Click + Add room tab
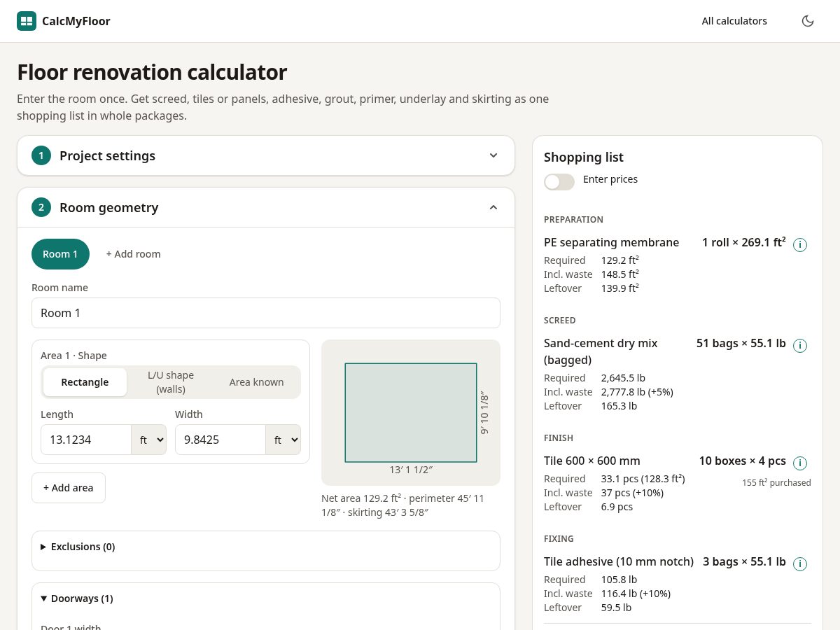 tap(133, 254)
